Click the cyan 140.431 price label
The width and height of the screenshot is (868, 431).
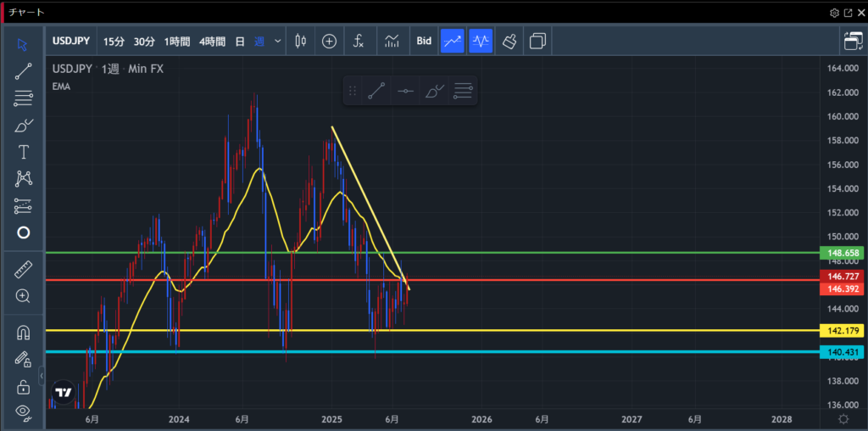coord(843,352)
